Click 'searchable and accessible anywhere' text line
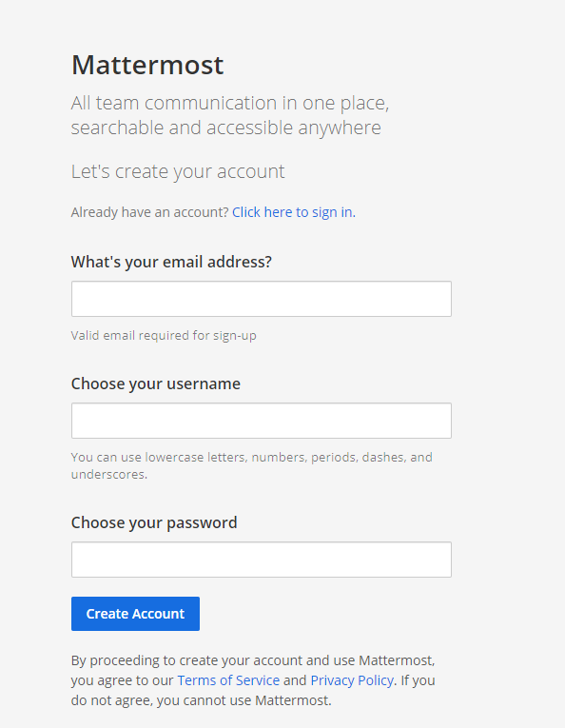This screenshot has width=565, height=728. coord(226,128)
